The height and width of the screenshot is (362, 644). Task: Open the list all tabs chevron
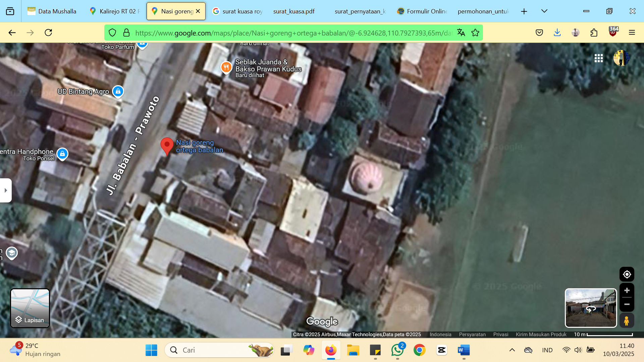click(544, 11)
